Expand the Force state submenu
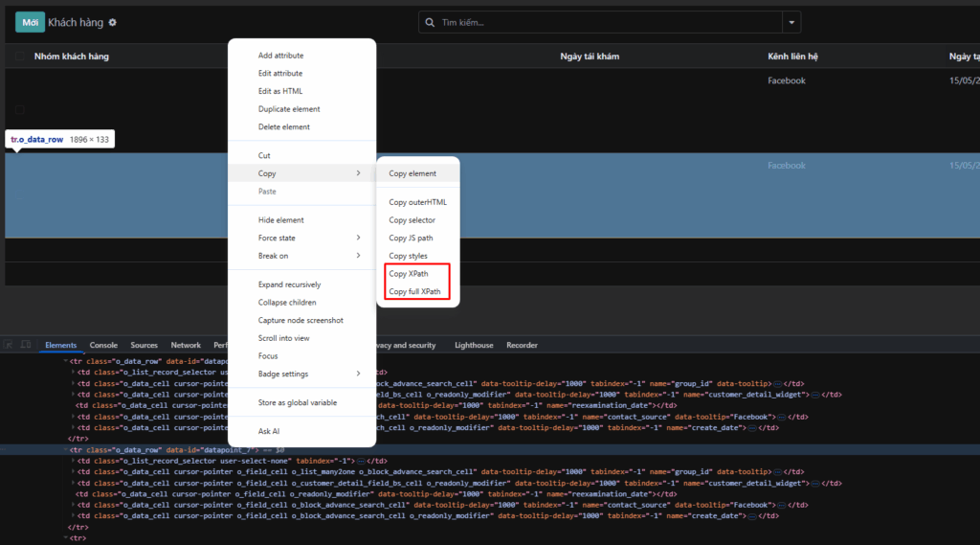 tap(301, 238)
